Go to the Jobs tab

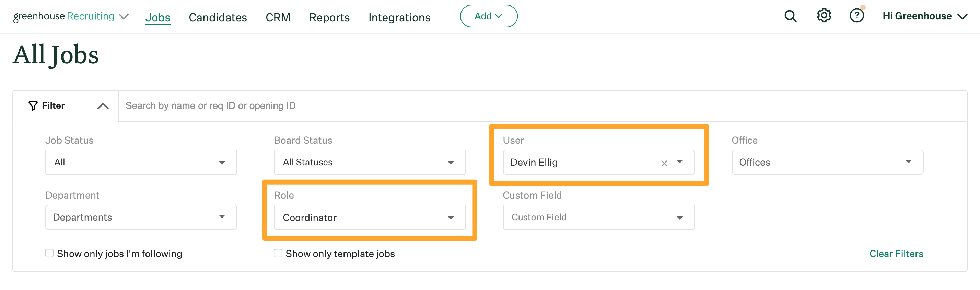[x=157, y=17]
